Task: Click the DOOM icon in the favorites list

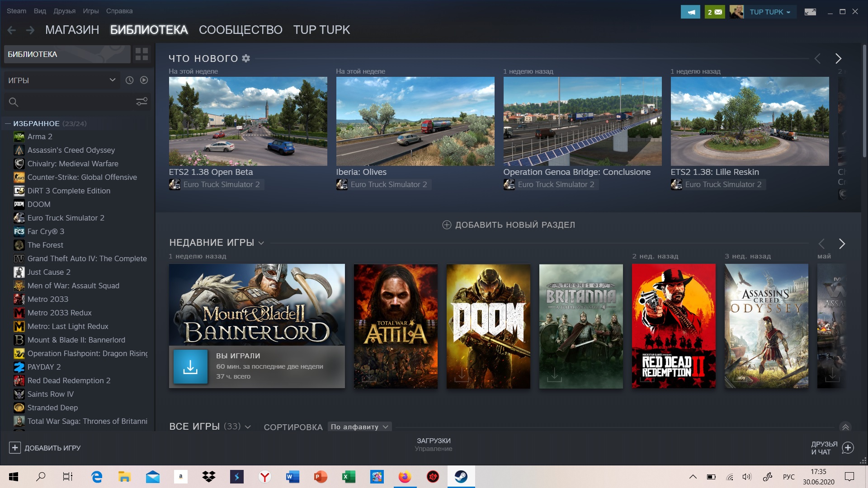Action: tap(19, 204)
